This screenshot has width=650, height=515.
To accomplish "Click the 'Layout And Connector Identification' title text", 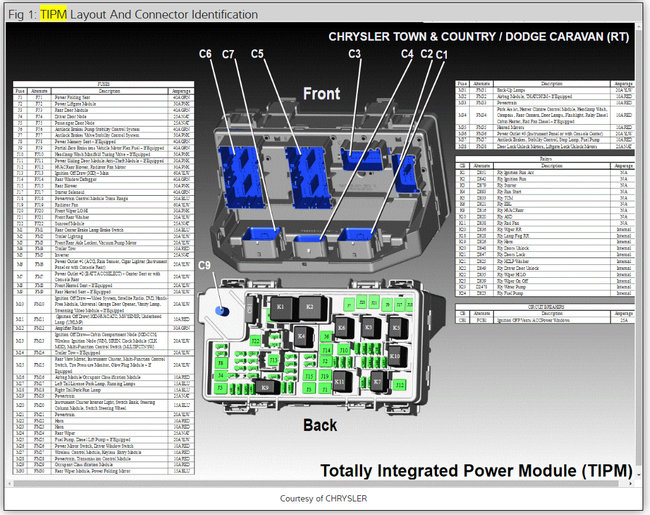I will pyautogui.click(x=164, y=15).
